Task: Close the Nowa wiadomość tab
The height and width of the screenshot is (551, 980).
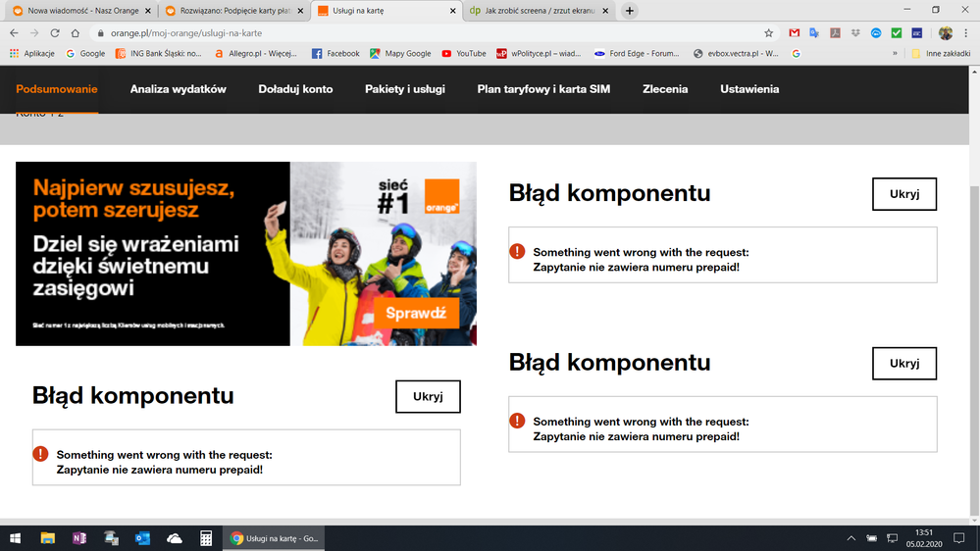Action: [147, 11]
